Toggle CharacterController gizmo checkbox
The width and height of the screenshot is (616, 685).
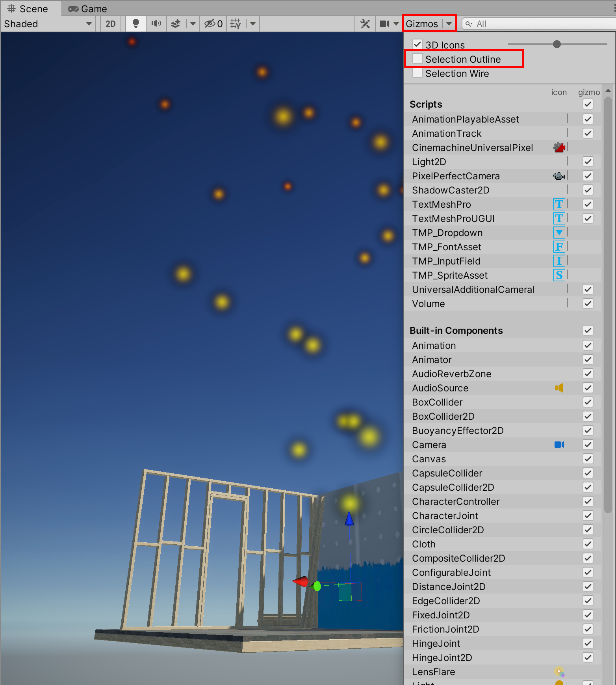point(588,501)
